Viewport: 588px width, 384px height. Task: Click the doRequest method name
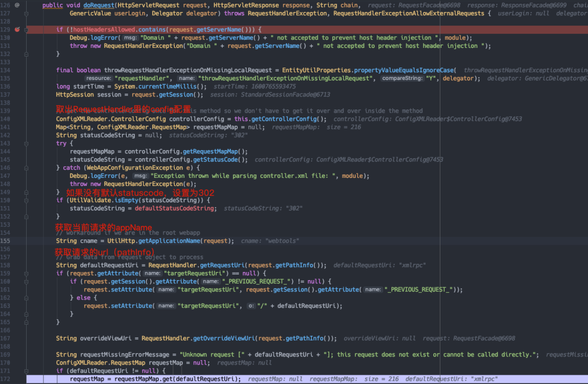99,5
